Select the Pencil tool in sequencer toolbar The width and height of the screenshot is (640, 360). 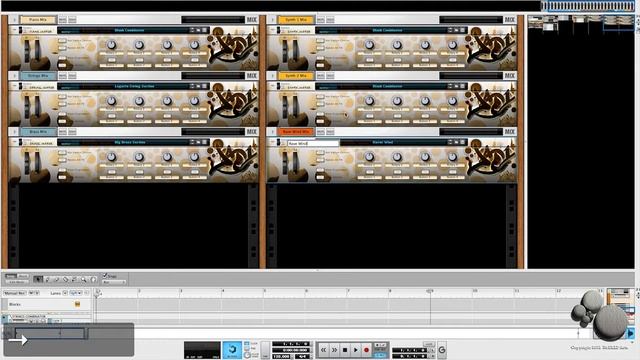pyautogui.click(x=47, y=280)
